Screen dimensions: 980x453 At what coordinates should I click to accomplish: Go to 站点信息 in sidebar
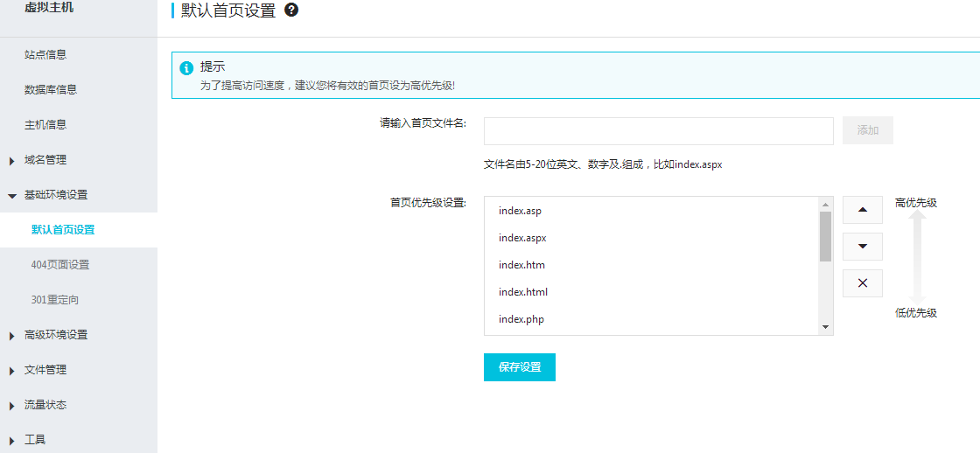point(45,55)
